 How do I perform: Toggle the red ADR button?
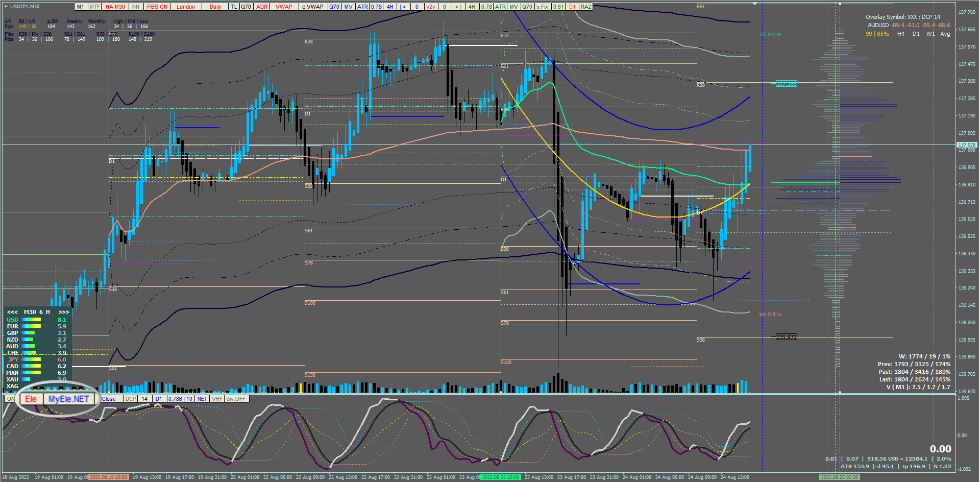click(262, 7)
